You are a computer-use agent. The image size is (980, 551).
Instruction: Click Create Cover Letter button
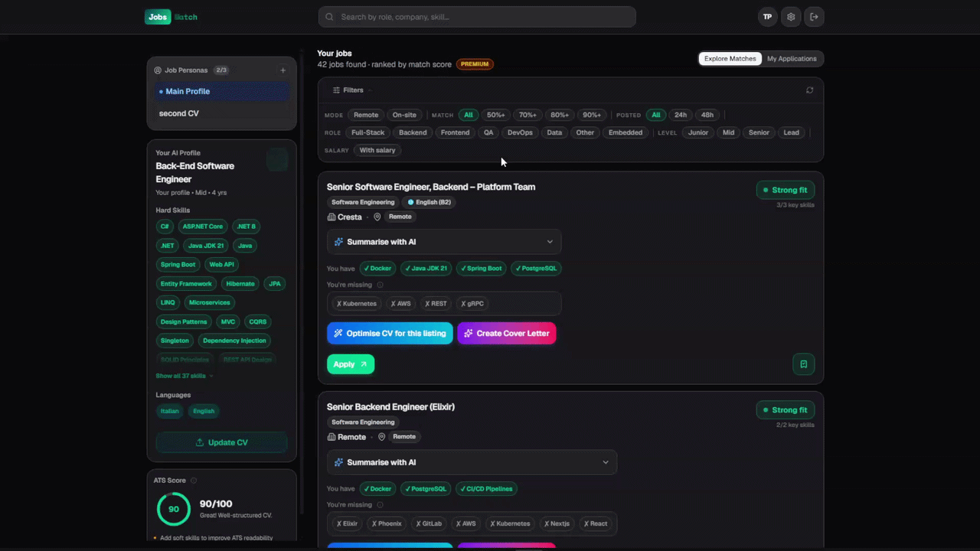point(507,334)
